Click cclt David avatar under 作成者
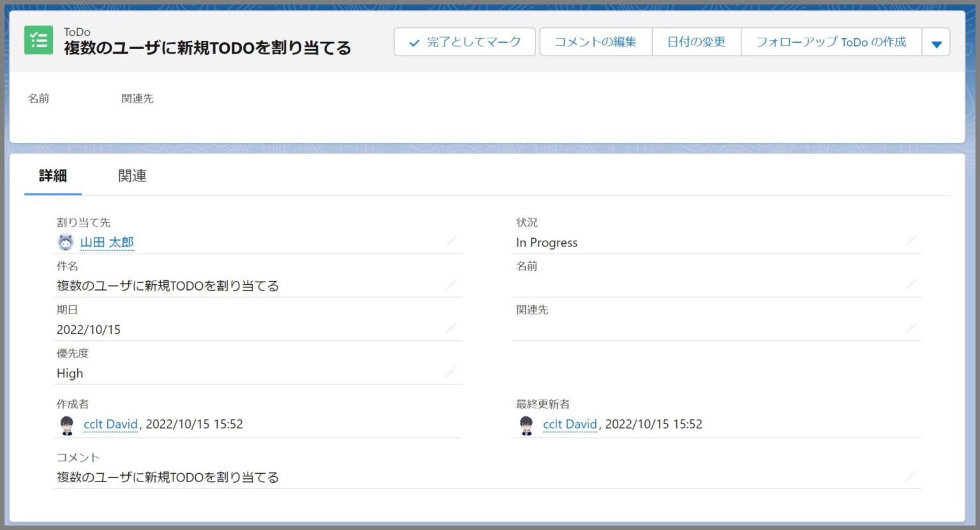Image resolution: width=980 pixels, height=530 pixels. click(67, 425)
